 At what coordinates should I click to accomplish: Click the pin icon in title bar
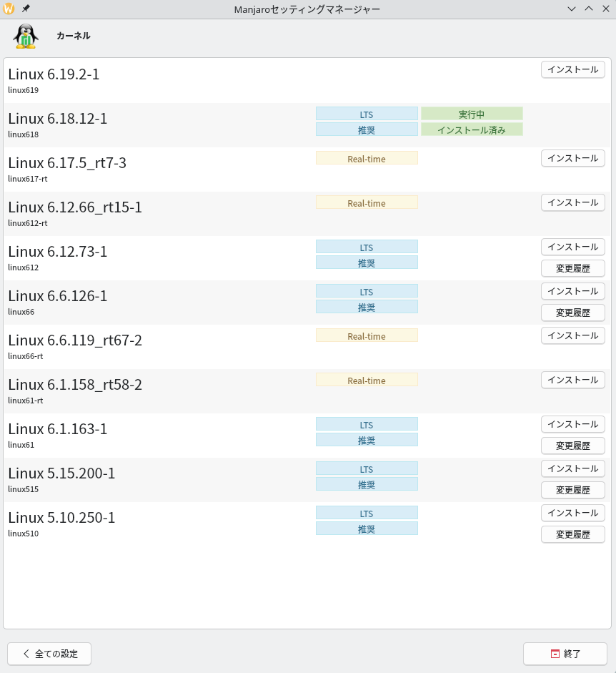26,9
